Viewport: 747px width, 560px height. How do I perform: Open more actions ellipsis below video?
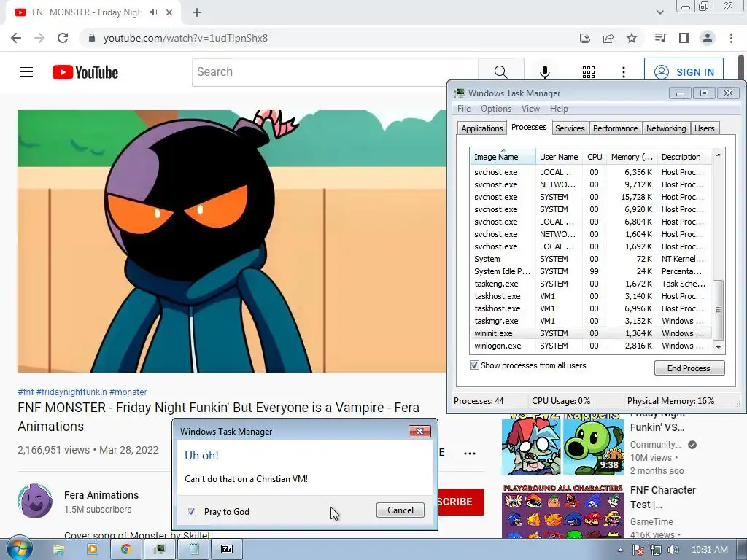[x=470, y=454]
